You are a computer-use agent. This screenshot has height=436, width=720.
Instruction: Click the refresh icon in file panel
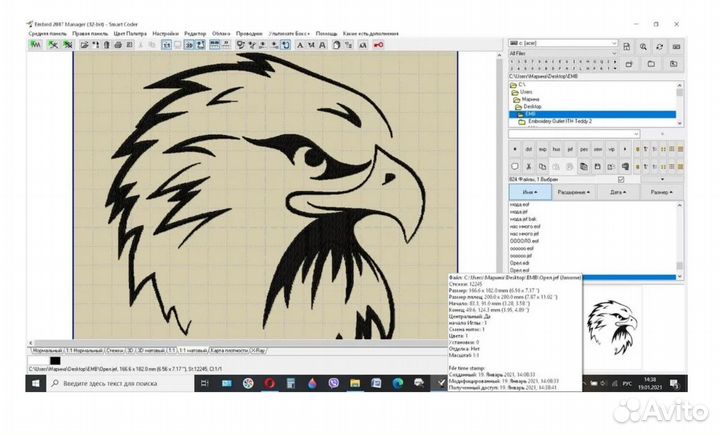pos(660,46)
